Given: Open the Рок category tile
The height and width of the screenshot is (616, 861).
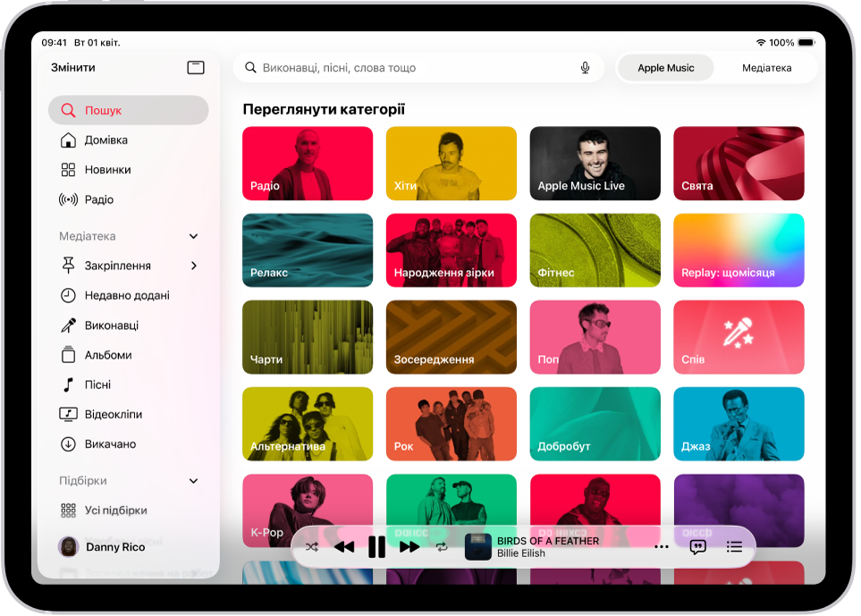Looking at the screenshot, I should point(452,424).
